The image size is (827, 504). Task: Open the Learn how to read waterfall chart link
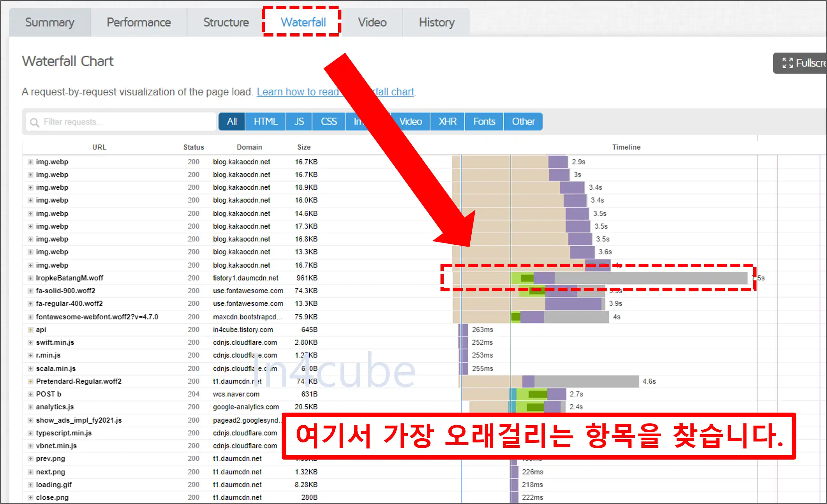(x=336, y=91)
